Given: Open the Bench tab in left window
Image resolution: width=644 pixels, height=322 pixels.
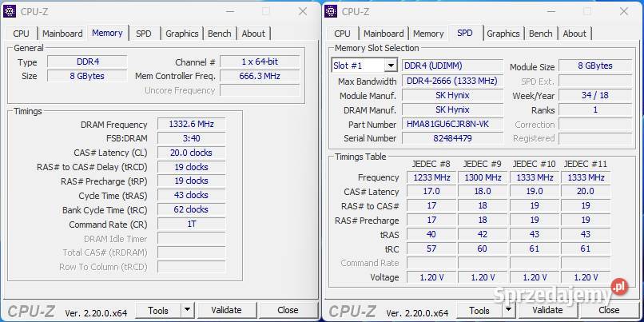Looking at the screenshot, I should pyautogui.click(x=219, y=34).
